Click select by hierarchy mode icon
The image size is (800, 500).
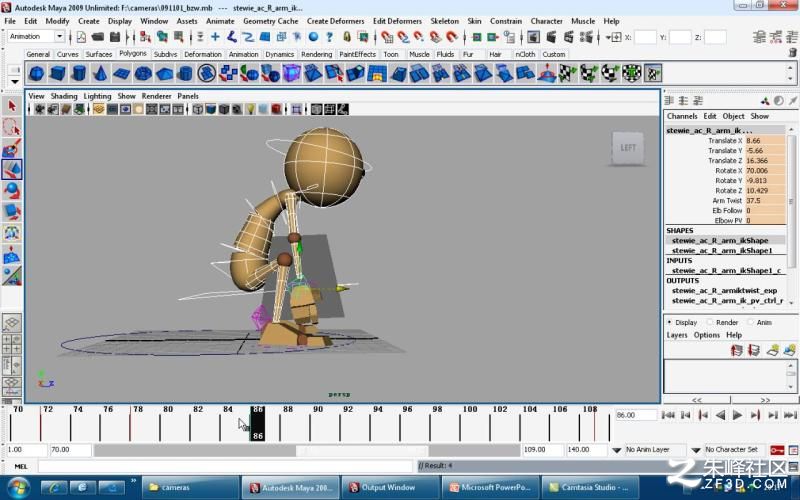[145, 37]
